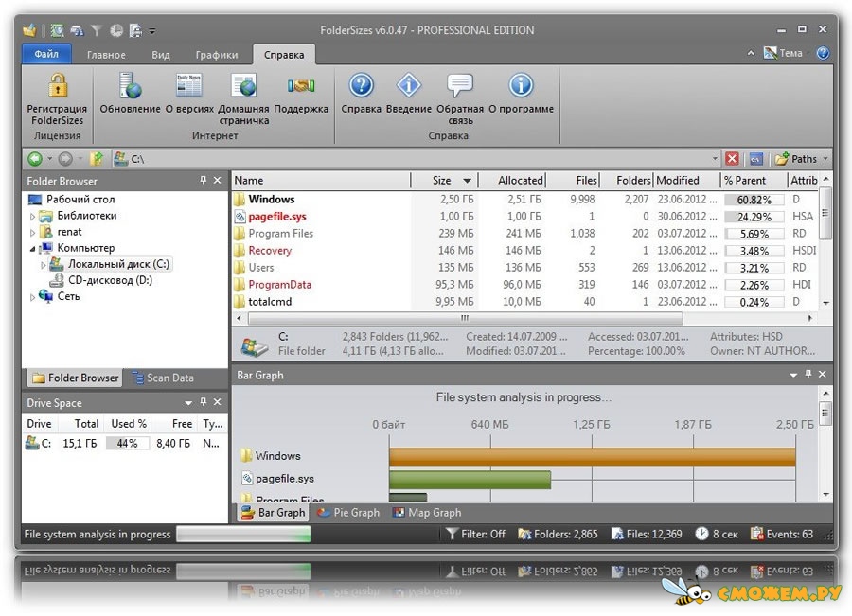The width and height of the screenshot is (852, 616).
Task: Sort by the Size column header
Action: pos(445,180)
